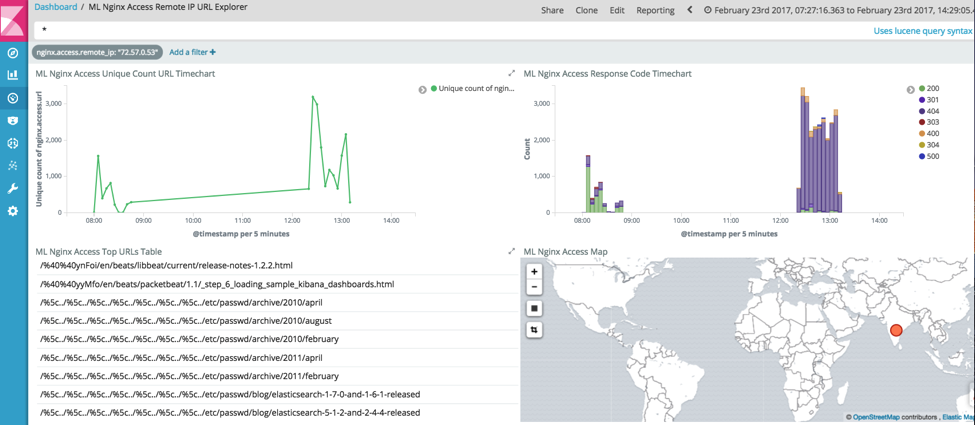The width and height of the screenshot is (975, 425).
Task: Open Visualize via the bar chart icon
Action: click(12, 75)
